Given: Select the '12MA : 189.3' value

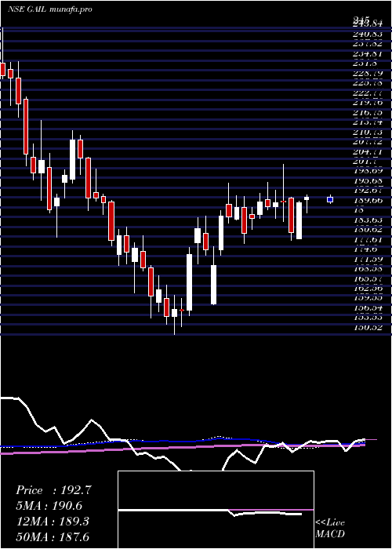Looking at the screenshot, I should (x=53, y=522).
